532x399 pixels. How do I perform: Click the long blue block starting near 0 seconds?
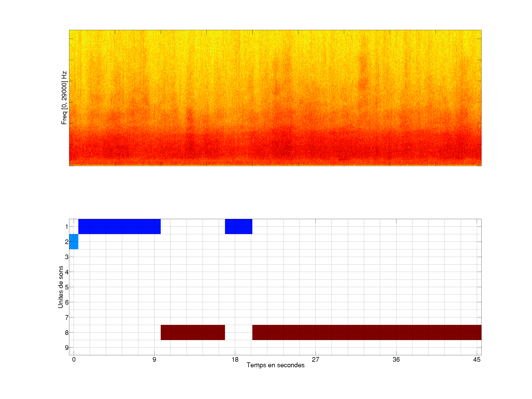click(119, 226)
